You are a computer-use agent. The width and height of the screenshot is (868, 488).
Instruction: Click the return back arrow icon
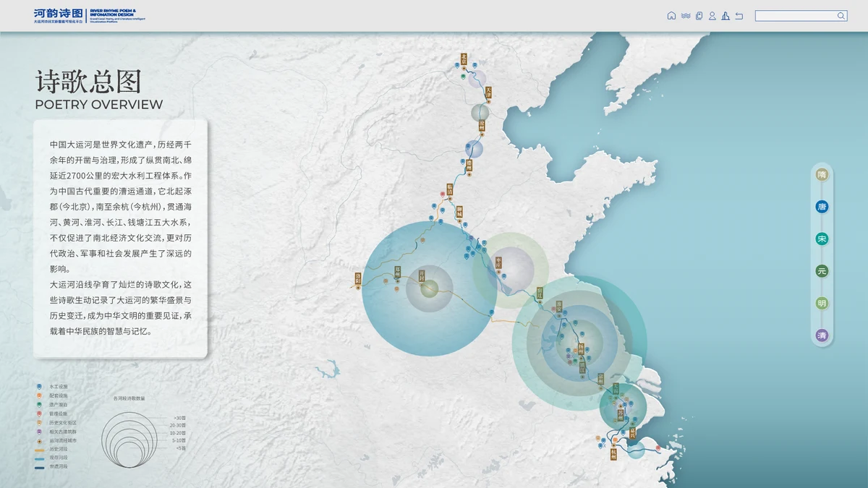pos(739,16)
